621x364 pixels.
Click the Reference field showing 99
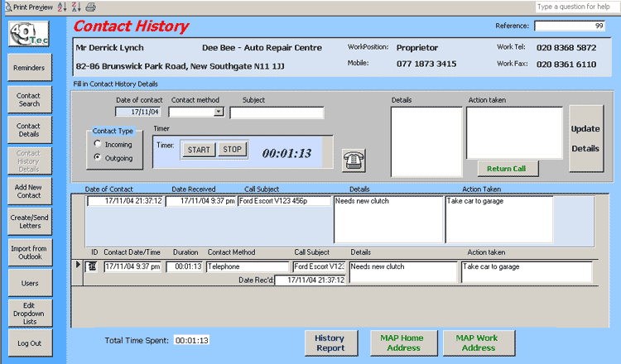pyautogui.click(x=570, y=26)
